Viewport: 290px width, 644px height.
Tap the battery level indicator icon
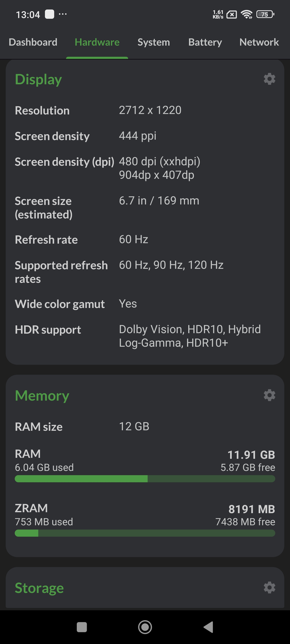[x=265, y=14]
